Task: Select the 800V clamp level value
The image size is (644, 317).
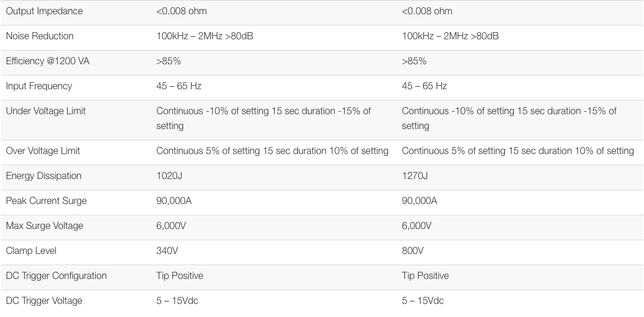Action: point(413,251)
